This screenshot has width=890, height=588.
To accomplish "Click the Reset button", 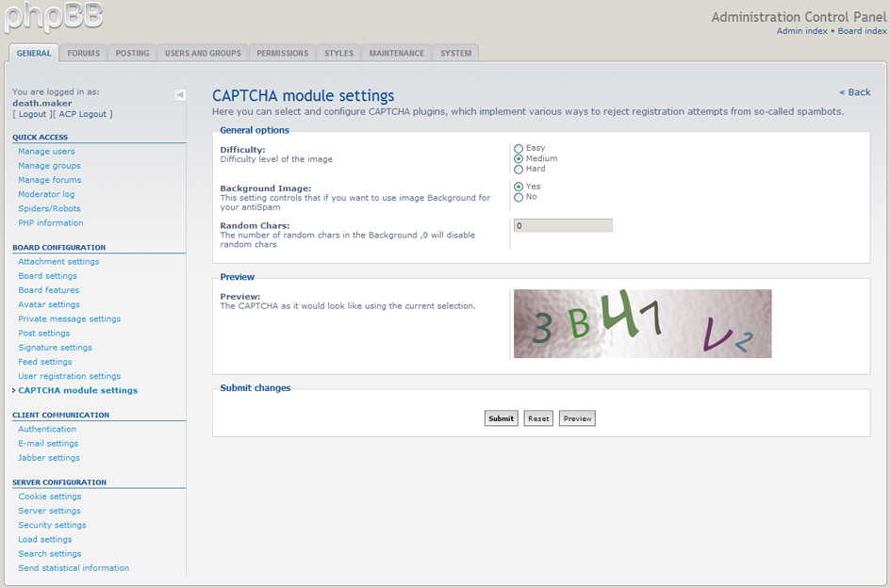I will pos(538,418).
